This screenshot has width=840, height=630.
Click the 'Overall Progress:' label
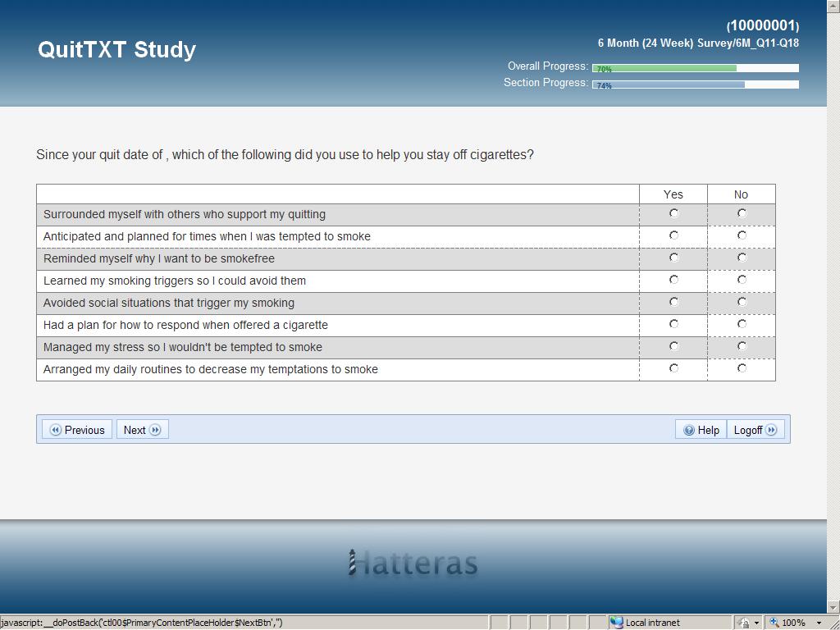[548, 66]
